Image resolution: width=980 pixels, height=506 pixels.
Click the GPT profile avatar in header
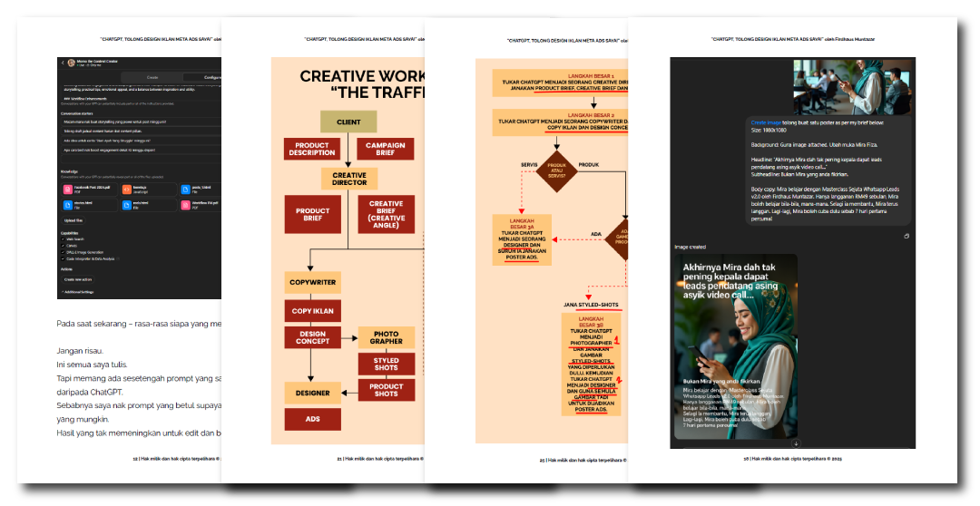point(72,63)
